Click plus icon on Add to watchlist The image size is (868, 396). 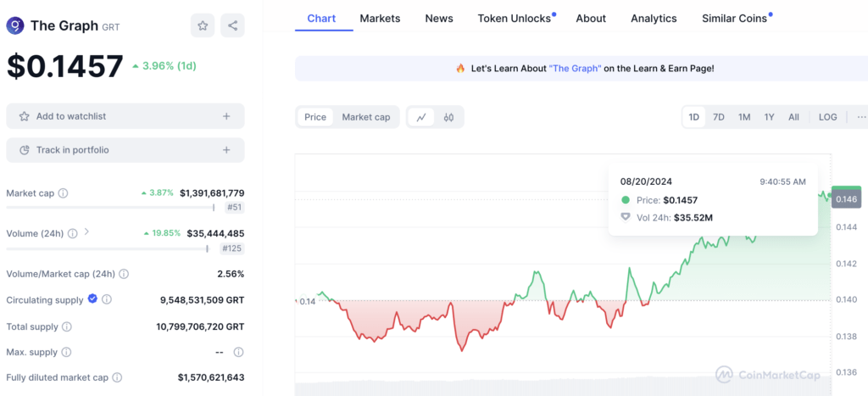[225, 116]
